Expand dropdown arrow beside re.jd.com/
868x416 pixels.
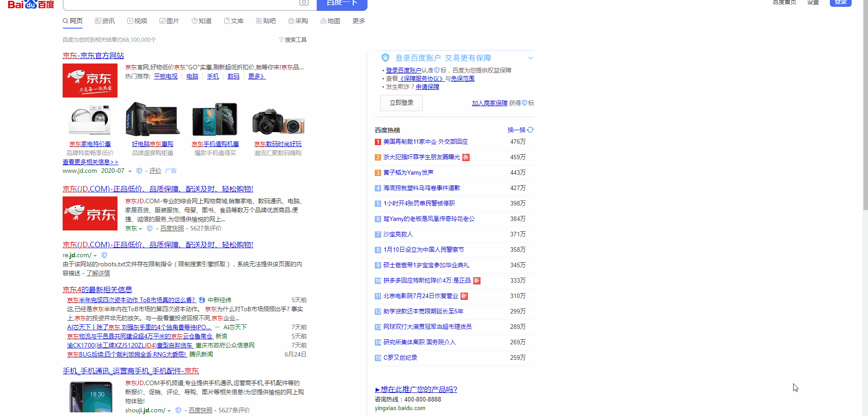[95, 256]
